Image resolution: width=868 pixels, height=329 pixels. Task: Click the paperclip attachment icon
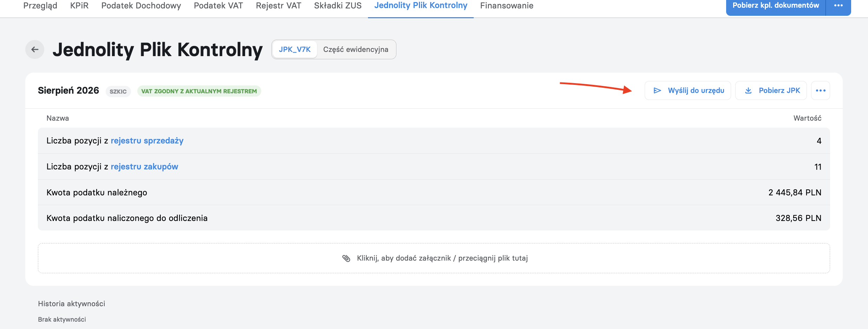pyautogui.click(x=346, y=258)
